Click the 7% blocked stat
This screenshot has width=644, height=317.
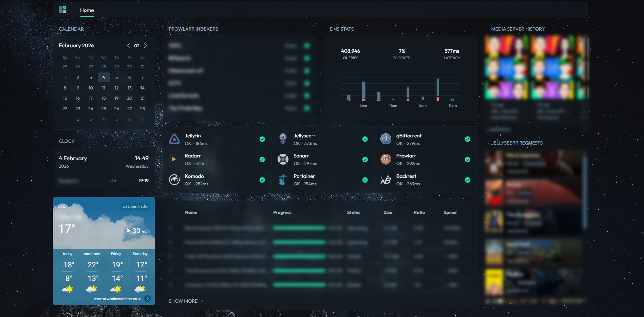(x=402, y=54)
